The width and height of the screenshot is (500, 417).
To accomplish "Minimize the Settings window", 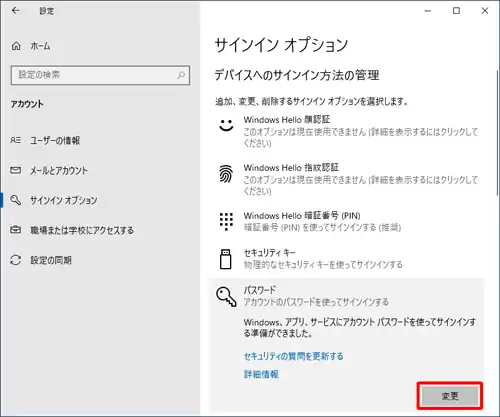I will point(428,11).
